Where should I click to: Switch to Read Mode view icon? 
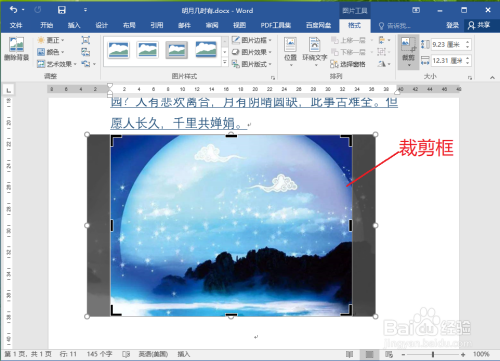[x=349, y=354]
